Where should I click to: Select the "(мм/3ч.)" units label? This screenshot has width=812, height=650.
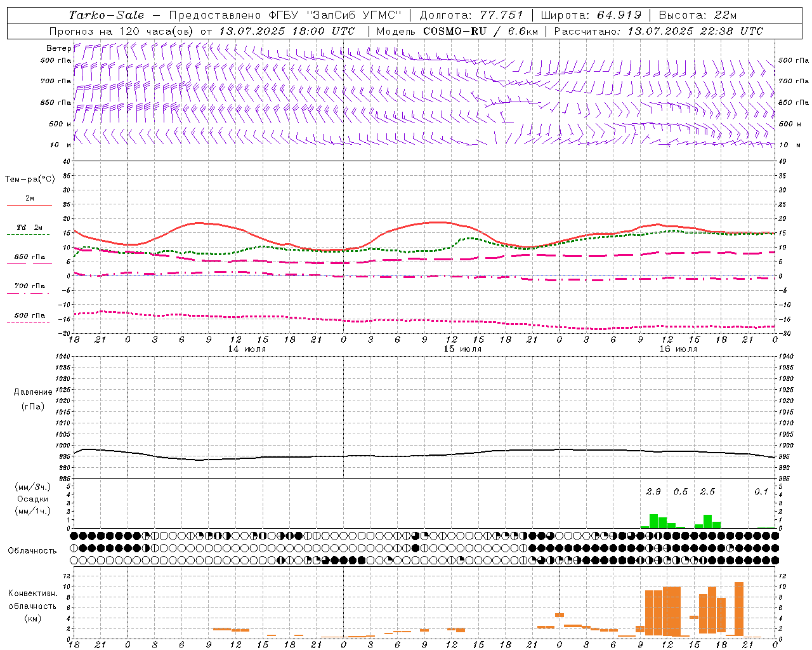pos(33,487)
